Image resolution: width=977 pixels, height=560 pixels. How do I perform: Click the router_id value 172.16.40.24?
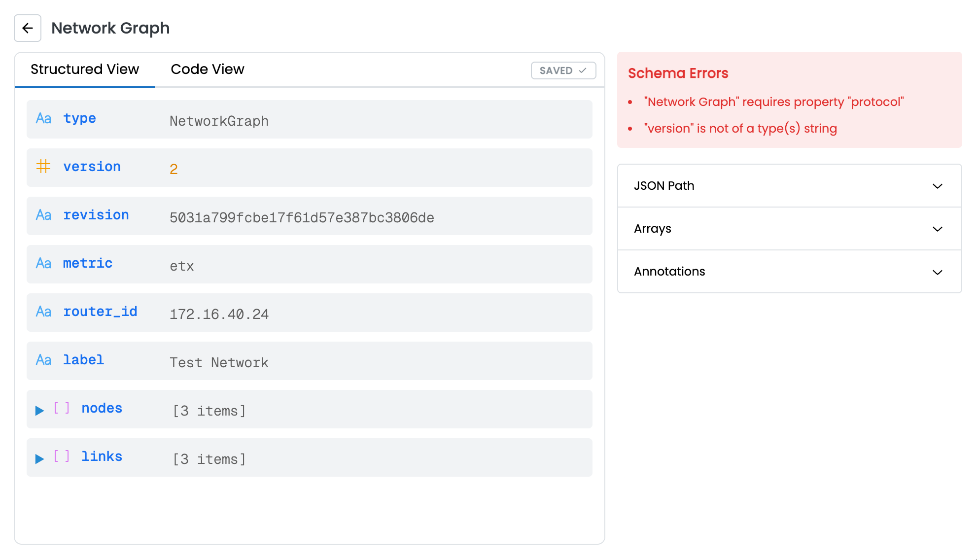pos(219,315)
